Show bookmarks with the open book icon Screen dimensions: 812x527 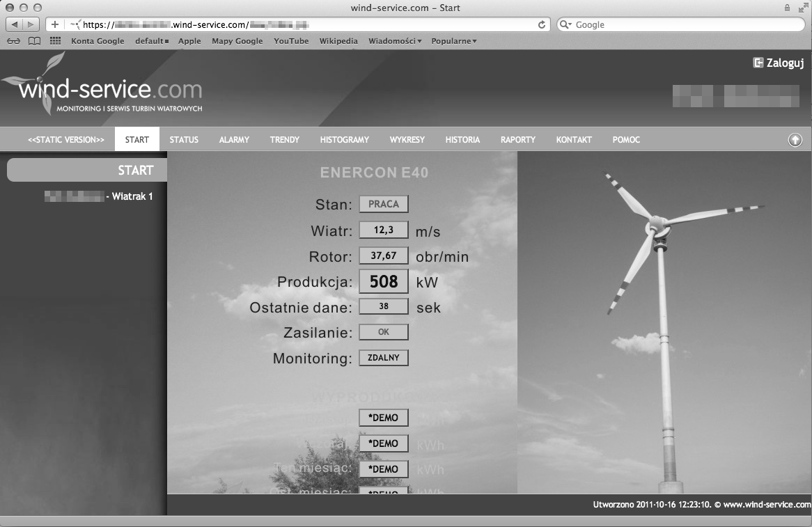click(34, 41)
